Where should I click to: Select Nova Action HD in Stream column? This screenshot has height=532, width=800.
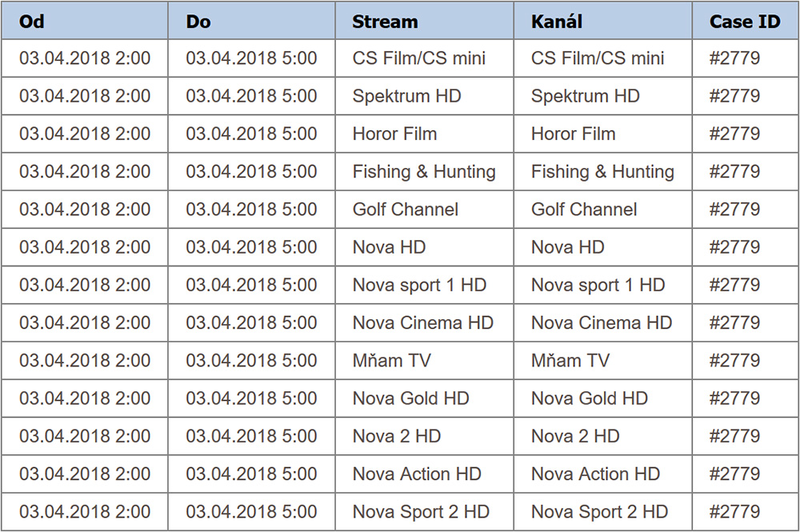417,474
